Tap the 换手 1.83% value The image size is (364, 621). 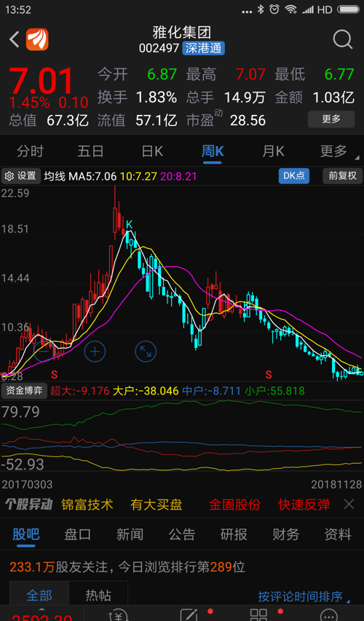point(157,97)
